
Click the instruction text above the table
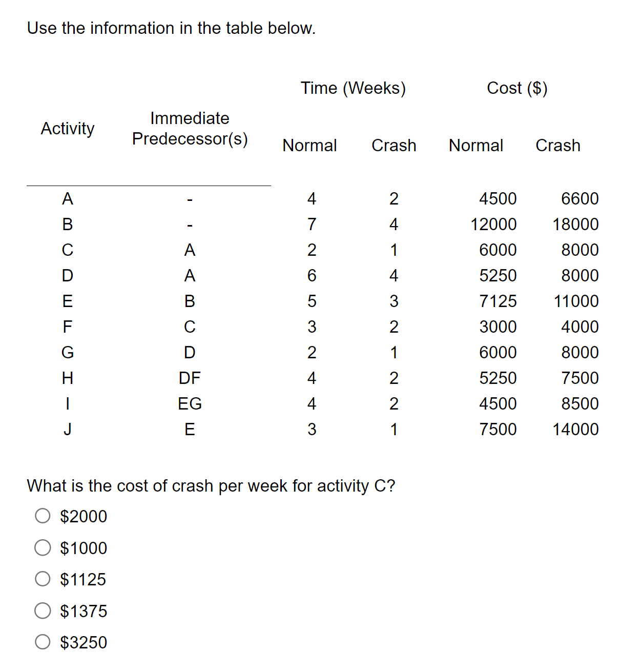point(172,28)
